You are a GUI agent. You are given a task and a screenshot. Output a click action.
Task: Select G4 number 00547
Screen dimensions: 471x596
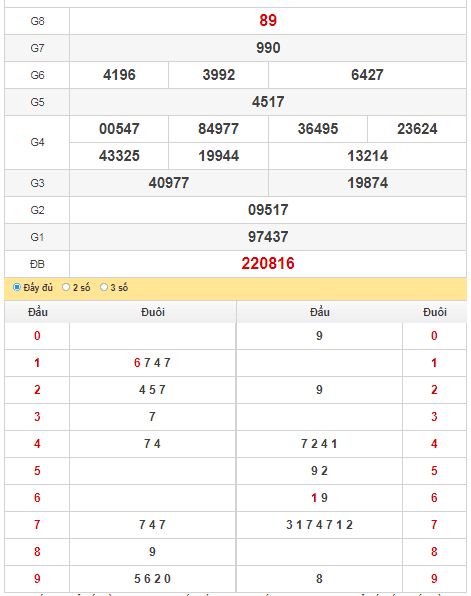click(119, 129)
